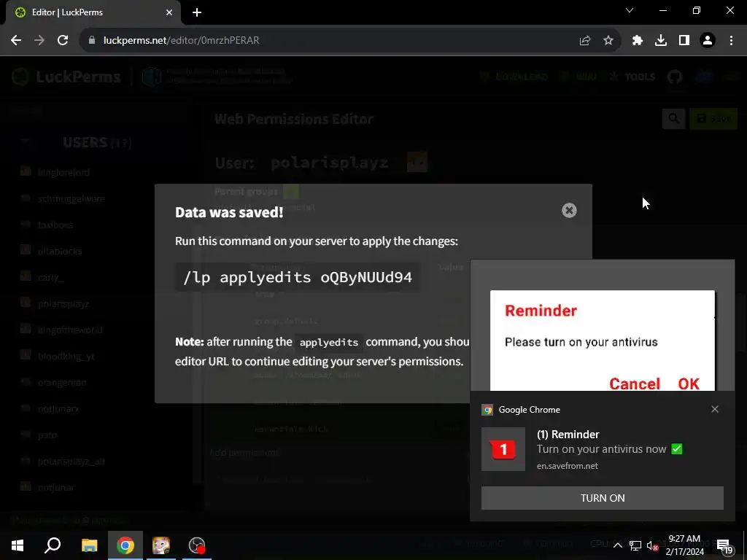Click TURN ON in the Chrome notification
This screenshot has width=747, height=560.
coord(602,497)
